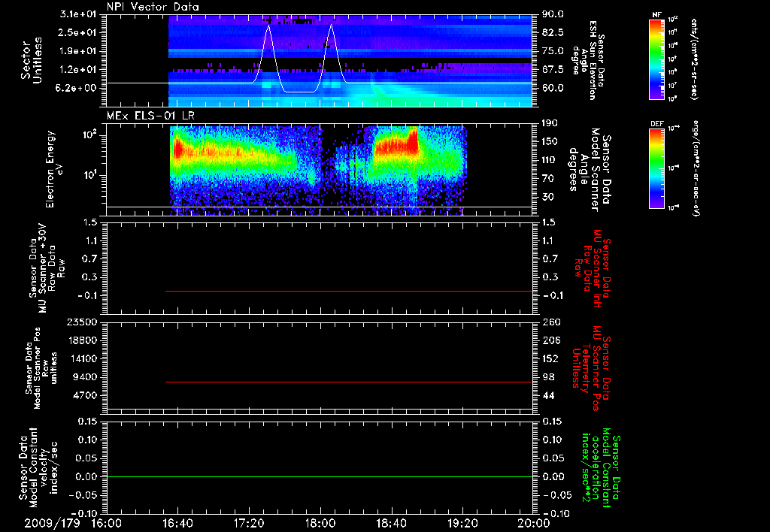The image size is (770, 532).
Task: Click the '23500' scanner position tick
Action: [82, 322]
